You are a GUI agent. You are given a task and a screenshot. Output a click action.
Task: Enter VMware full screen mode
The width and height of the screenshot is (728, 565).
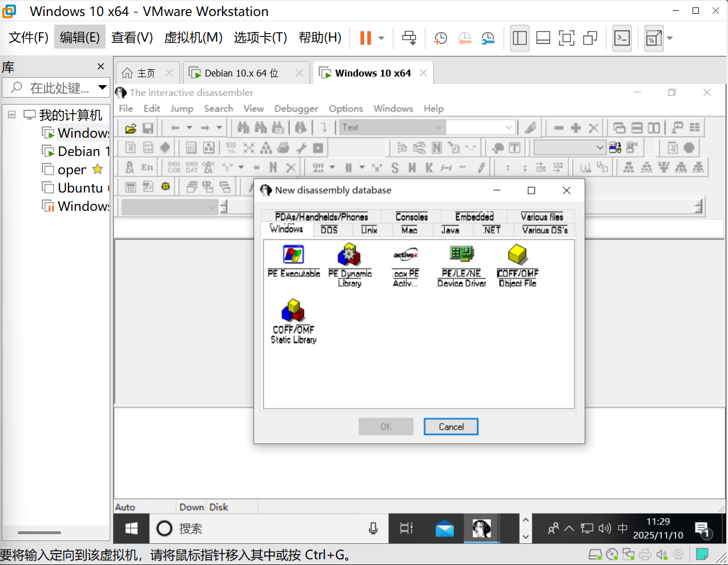pos(566,38)
